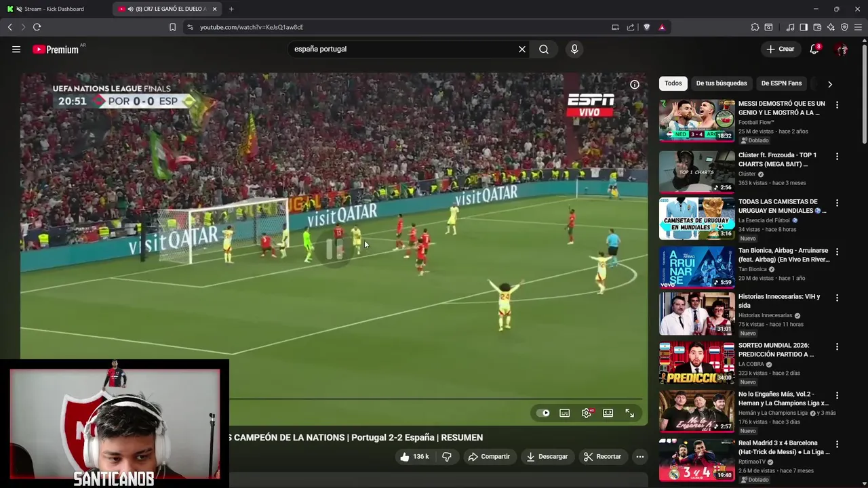Bookmark this page icon
Screen dimensions: 868x488
tap(172, 27)
